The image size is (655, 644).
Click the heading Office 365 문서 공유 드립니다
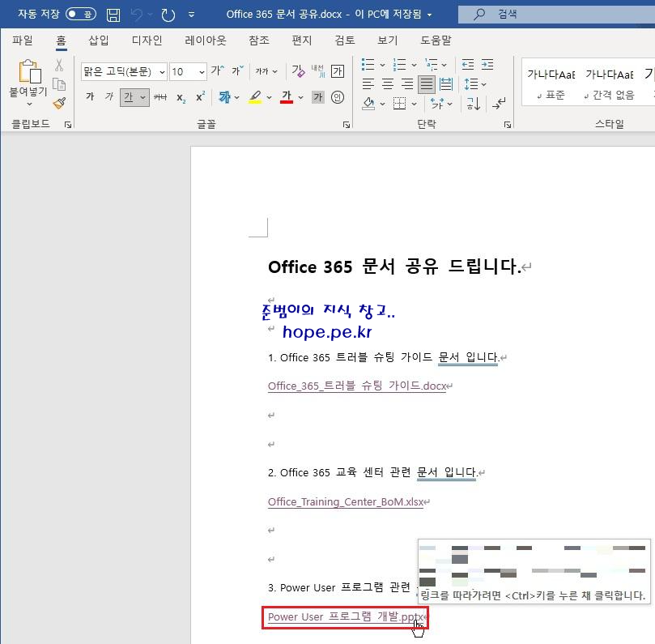pyautogui.click(x=395, y=267)
